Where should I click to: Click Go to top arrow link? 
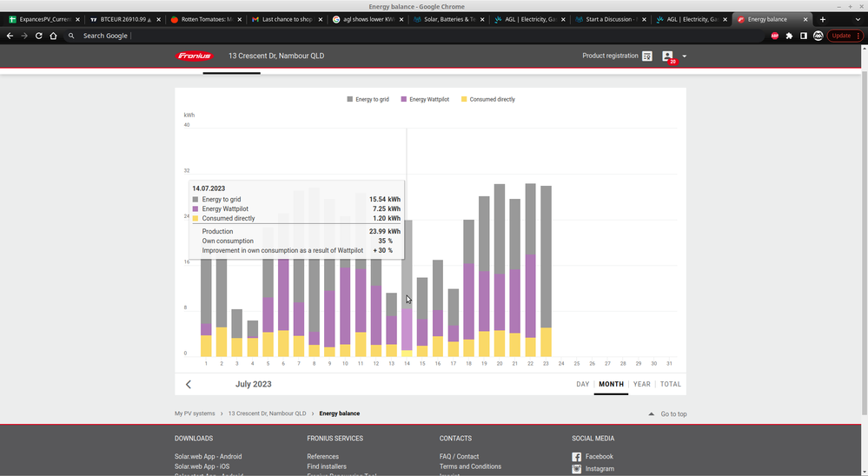(x=668, y=414)
